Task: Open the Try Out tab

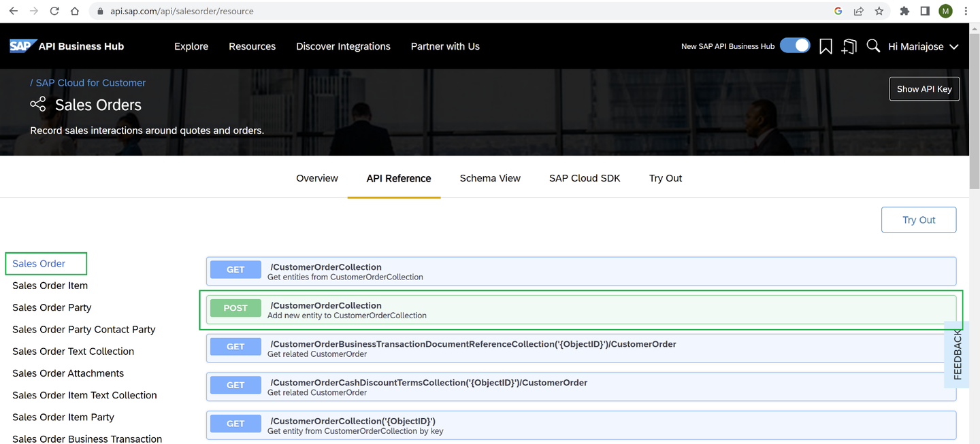Action: (x=666, y=178)
